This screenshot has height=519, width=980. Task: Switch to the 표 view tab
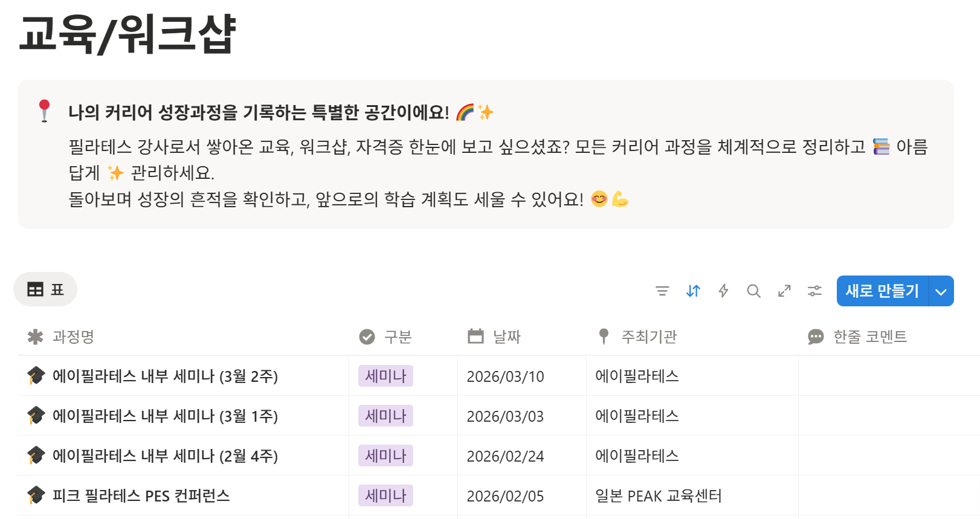tap(45, 289)
